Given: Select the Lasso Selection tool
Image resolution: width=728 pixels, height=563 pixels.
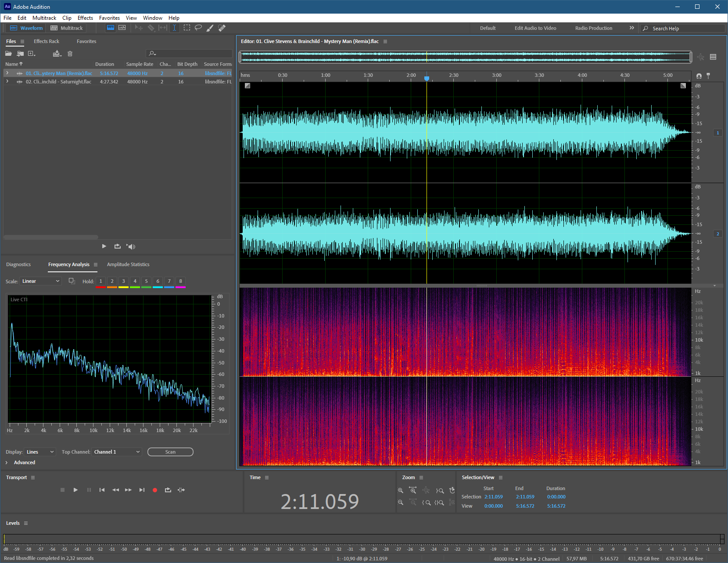Looking at the screenshot, I should 198,28.
